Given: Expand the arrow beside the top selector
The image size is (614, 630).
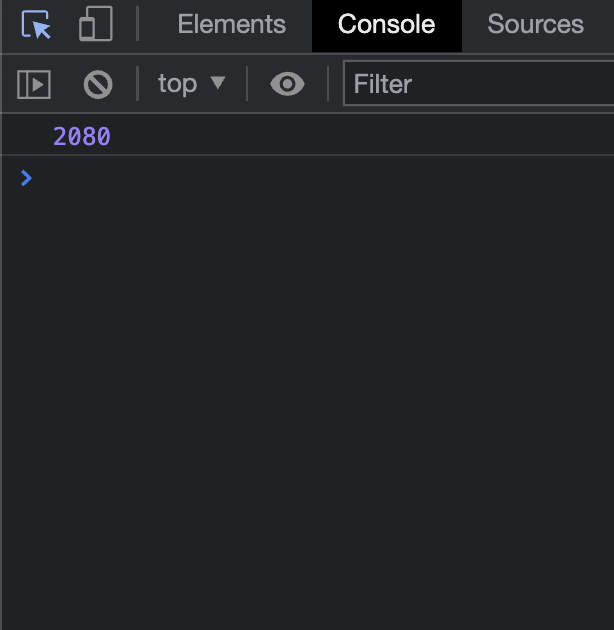Looking at the screenshot, I should click(x=218, y=82).
